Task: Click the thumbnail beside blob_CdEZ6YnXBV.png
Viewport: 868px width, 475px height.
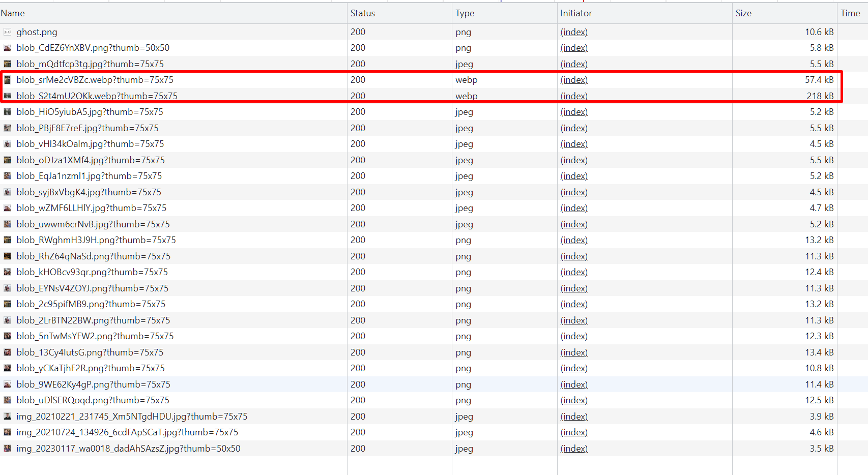Action: coord(7,48)
